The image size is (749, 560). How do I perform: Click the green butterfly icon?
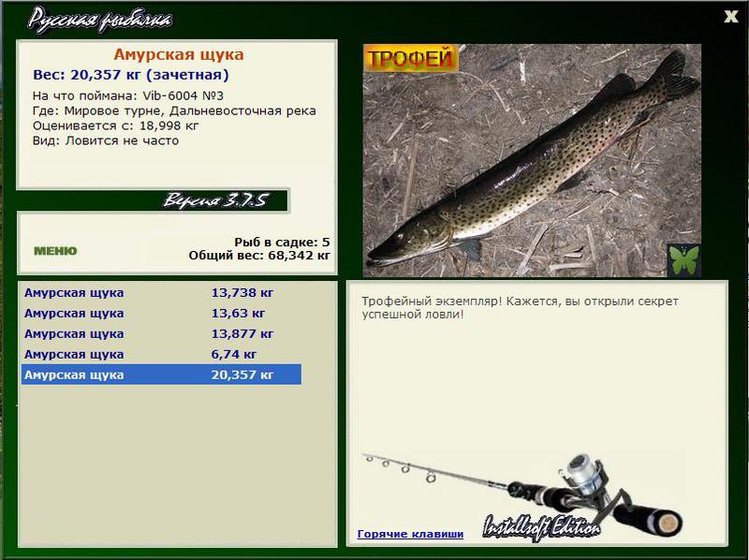684,260
